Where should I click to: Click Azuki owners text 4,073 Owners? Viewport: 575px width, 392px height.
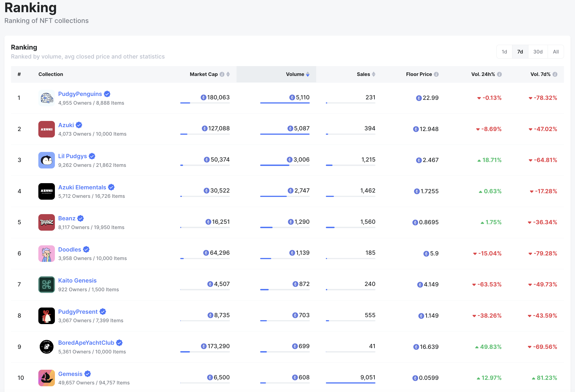(x=75, y=134)
